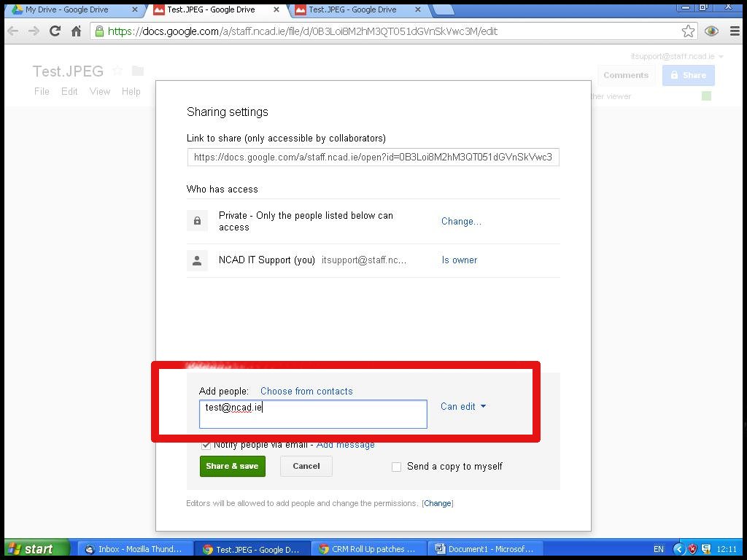Click the Test.JPEG file title
The height and width of the screenshot is (560, 747).
[68, 71]
